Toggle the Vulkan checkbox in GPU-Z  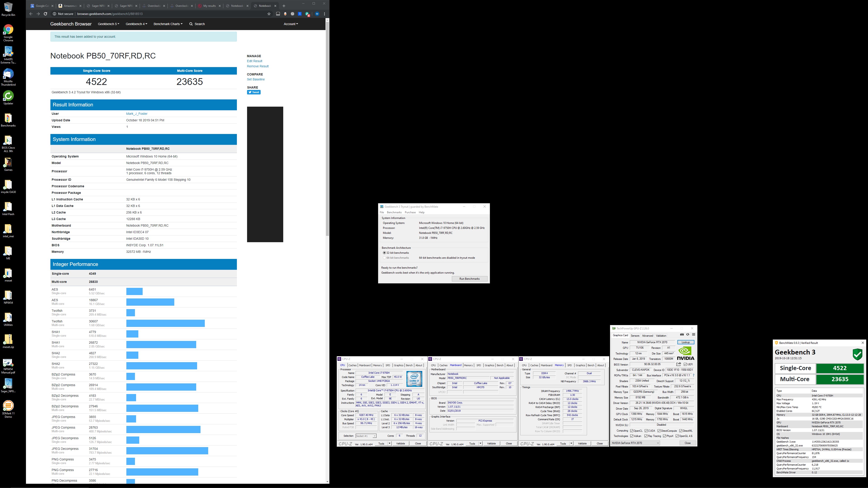click(632, 436)
